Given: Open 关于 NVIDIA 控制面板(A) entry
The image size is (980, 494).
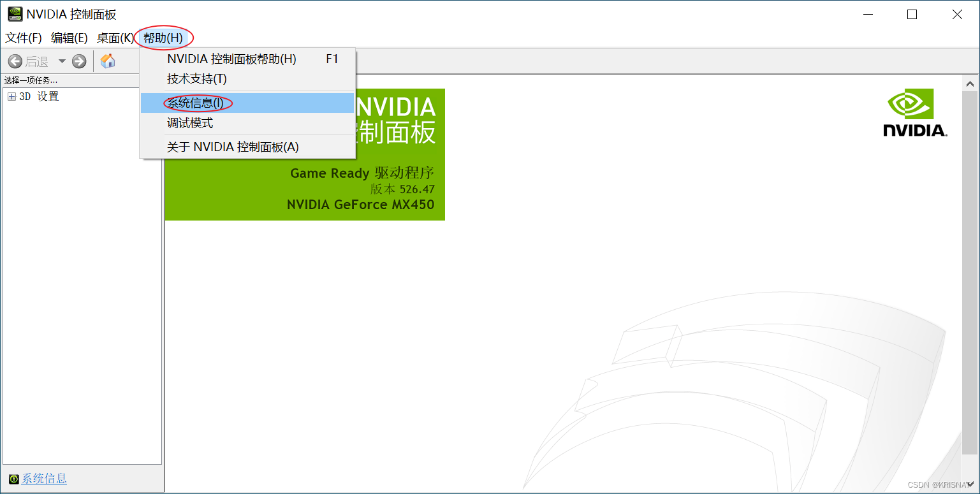Looking at the screenshot, I should tap(247, 147).
